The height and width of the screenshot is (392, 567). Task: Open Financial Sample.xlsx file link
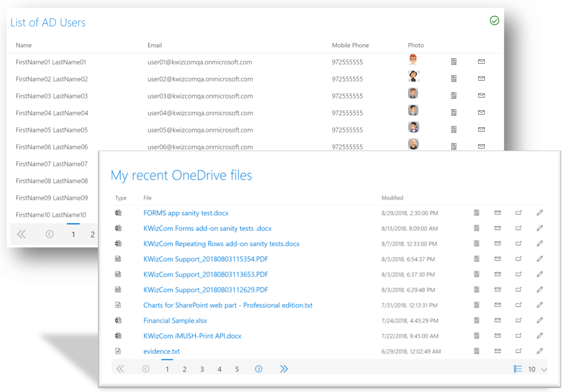[175, 320]
